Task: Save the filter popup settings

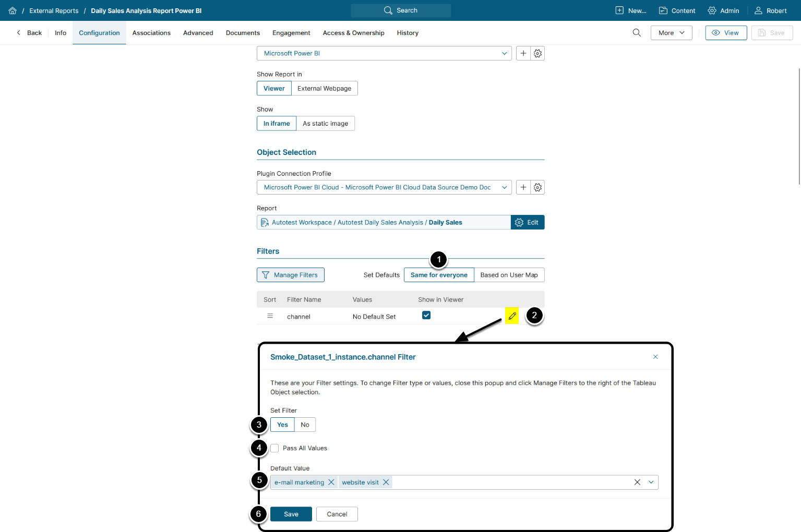Action: coord(291,514)
